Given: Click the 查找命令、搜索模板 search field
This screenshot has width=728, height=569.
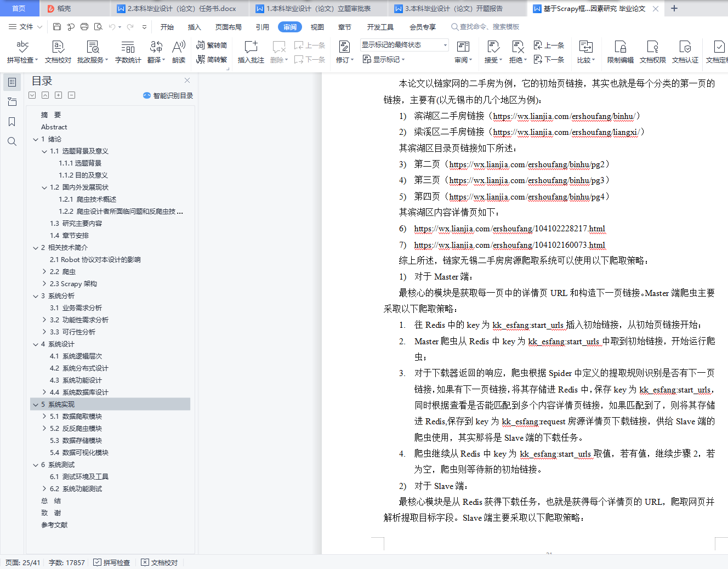Looking at the screenshot, I should tap(485, 27).
